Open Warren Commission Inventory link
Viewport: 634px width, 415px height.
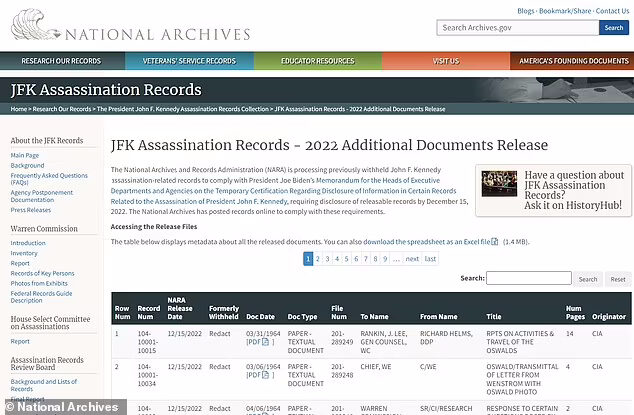[x=24, y=253]
